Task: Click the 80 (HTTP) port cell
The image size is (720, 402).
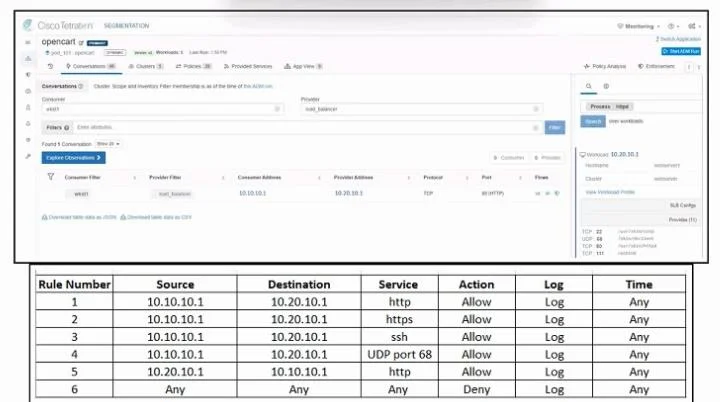Action: pos(493,193)
